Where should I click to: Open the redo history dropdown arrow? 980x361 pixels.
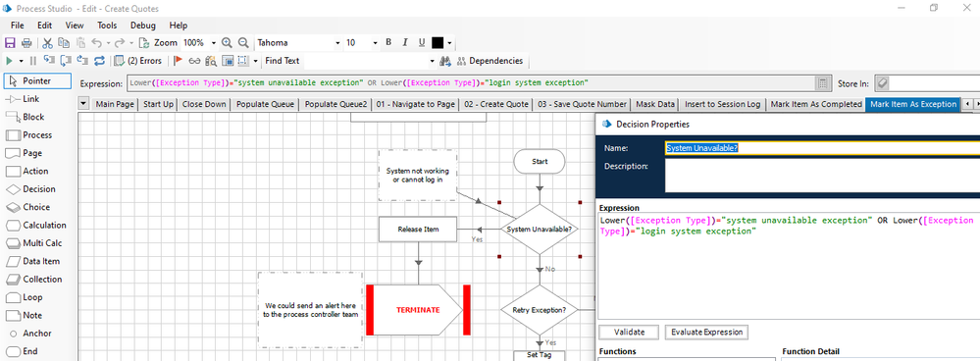click(130, 43)
